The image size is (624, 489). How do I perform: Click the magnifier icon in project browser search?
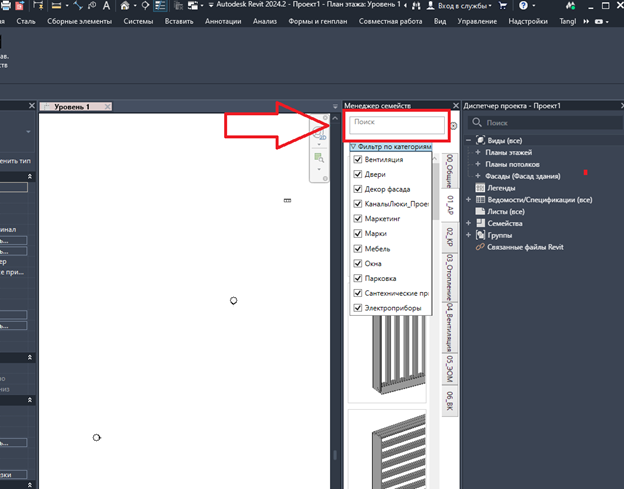pos(477,123)
